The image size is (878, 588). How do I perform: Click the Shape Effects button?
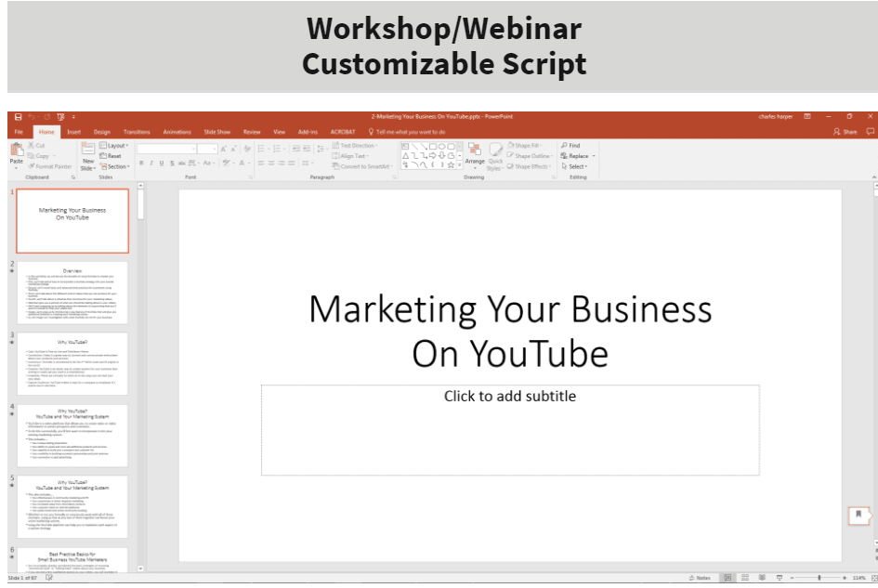pos(529,166)
